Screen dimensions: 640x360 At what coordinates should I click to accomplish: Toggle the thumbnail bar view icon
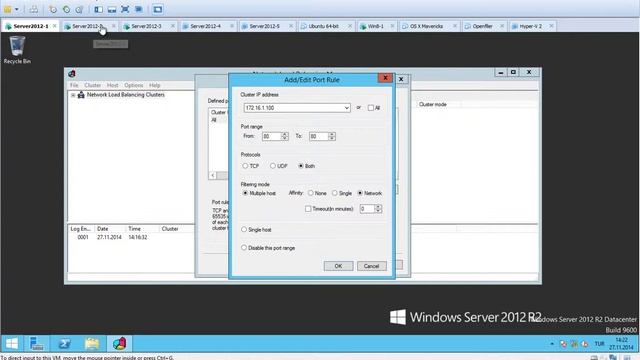tap(111, 9)
